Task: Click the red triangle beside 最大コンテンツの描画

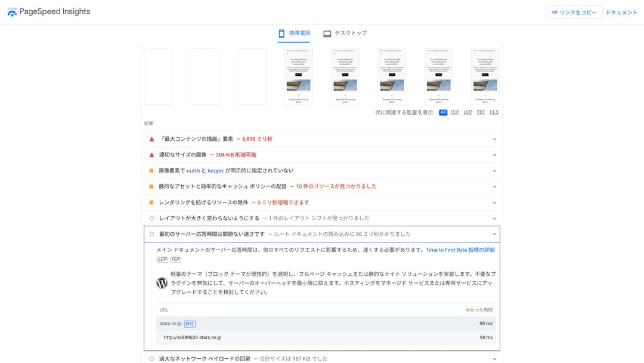Action: click(x=151, y=139)
